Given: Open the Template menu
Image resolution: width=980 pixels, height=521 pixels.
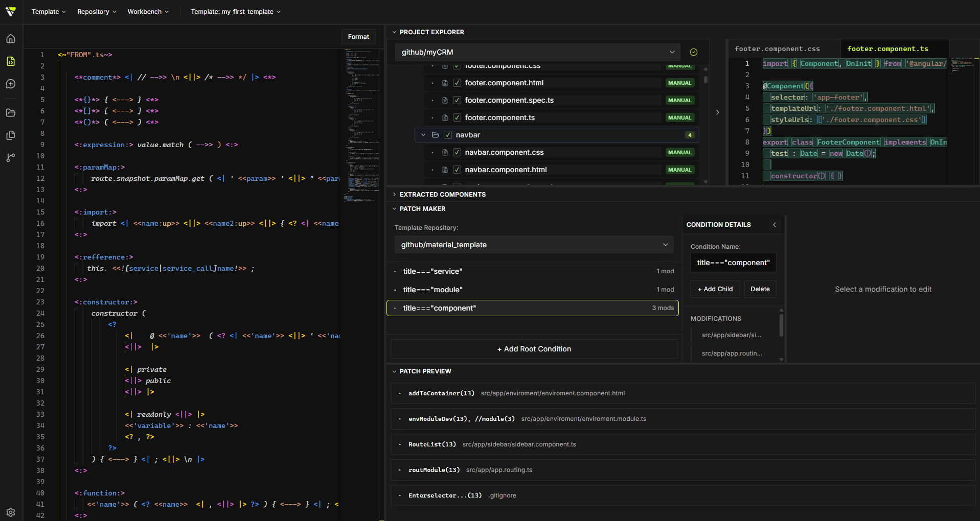Looking at the screenshot, I should click(49, 12).
